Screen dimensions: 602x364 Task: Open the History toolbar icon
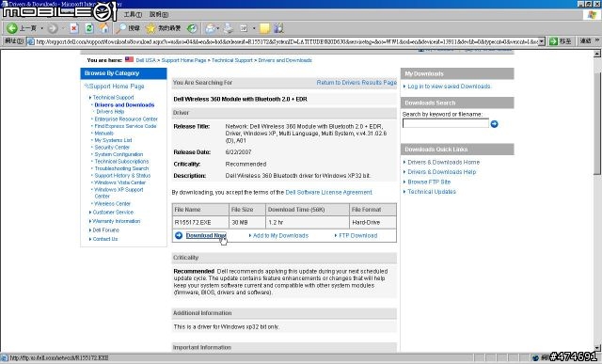tap(192, 28)
